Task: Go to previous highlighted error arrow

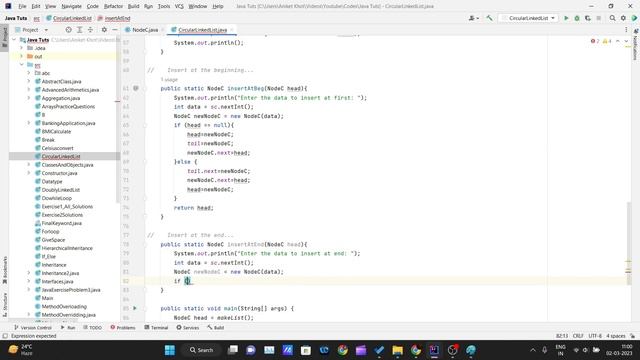Action: pos(618,41)
